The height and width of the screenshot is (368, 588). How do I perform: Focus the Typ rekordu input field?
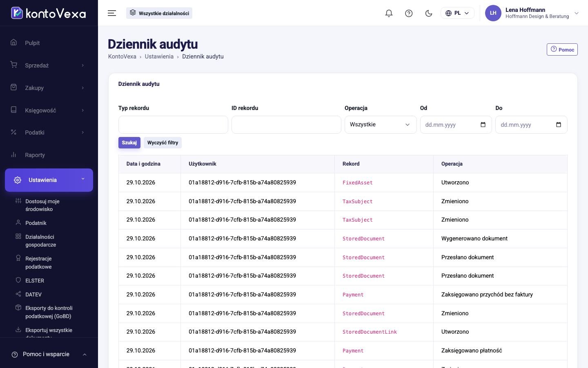click(173, 125)
